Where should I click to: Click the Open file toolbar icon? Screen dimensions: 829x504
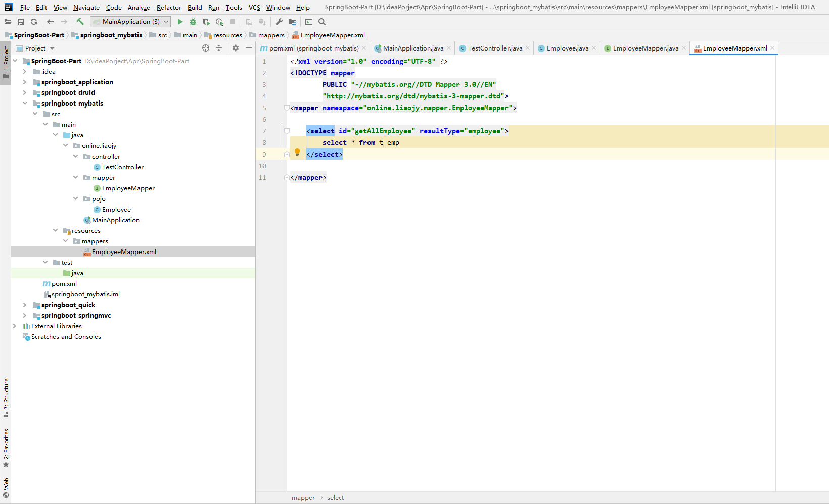8,22
